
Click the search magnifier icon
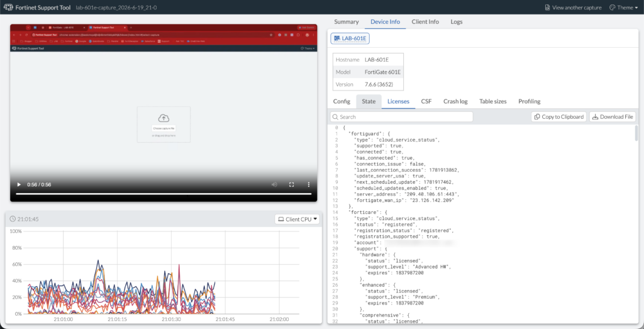(x=335, y=116)
